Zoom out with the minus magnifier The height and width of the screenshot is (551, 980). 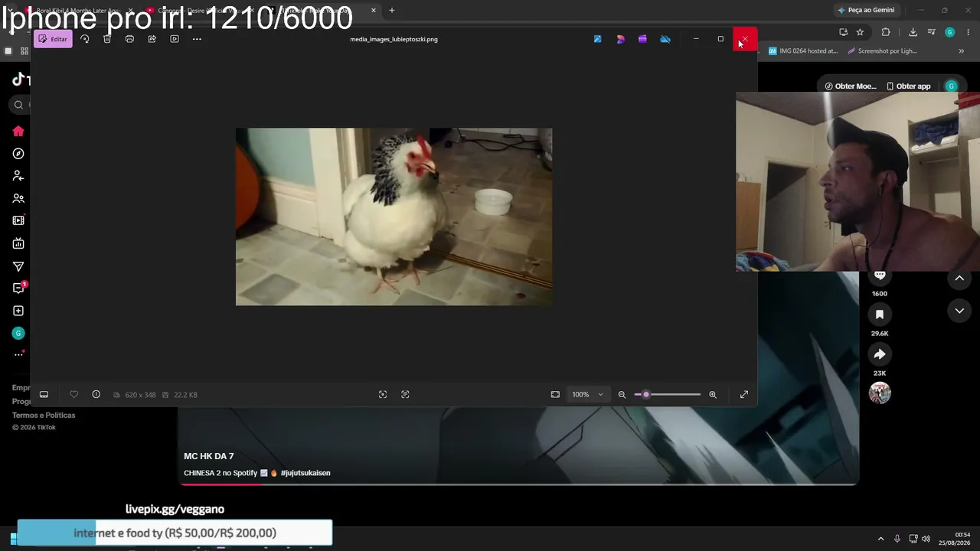click(x=622, y=395)
